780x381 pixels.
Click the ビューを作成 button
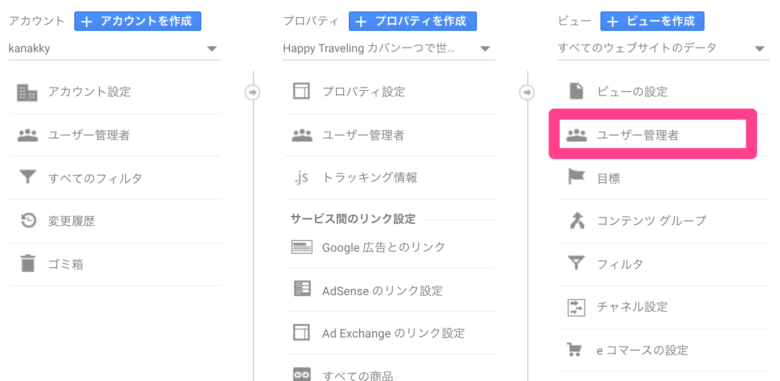point(652,21)
